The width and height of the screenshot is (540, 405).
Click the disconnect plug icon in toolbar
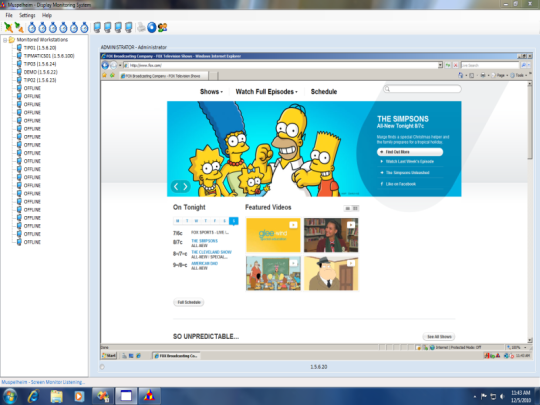click(x=19, y=27)
